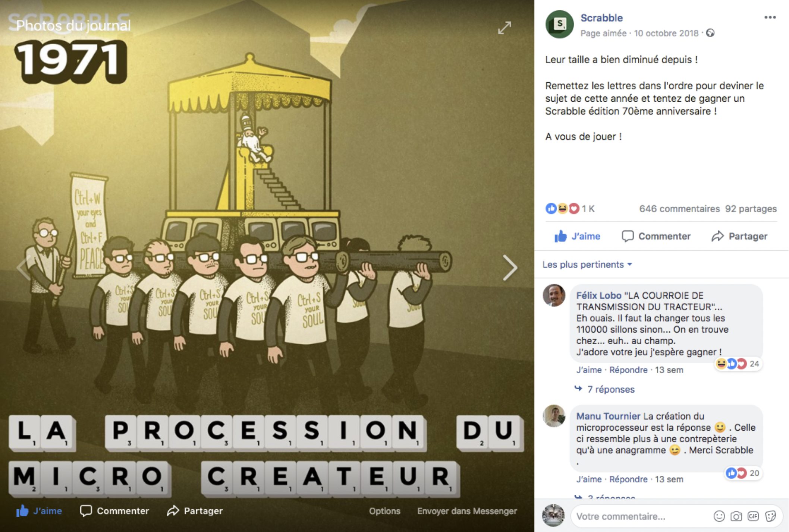Select Envoyer dans Messenger
This screenshot has height=532, width=789.
click(467, 511)
